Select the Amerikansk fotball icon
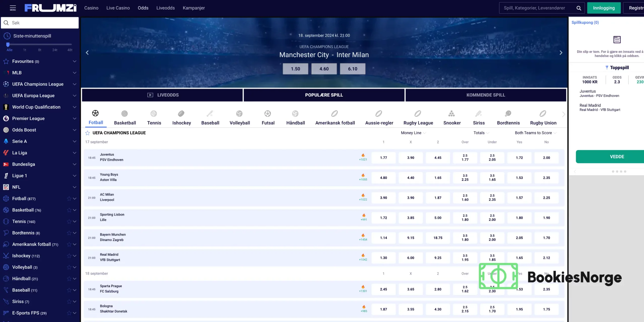 (335, 114)
